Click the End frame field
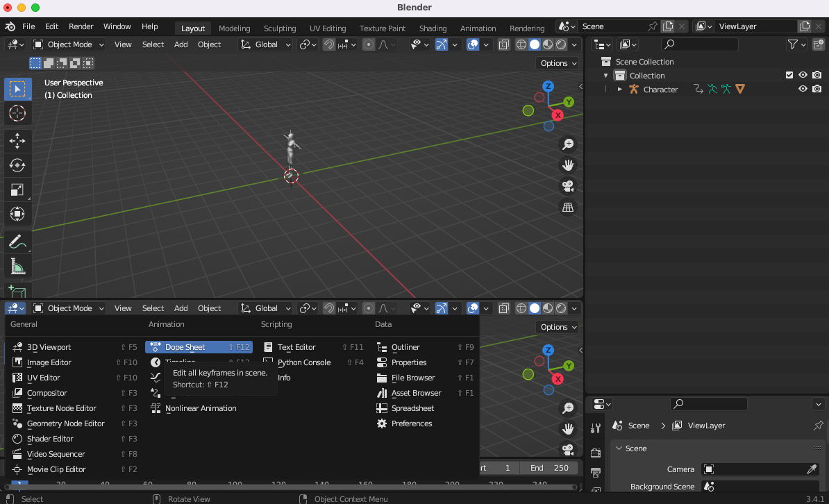Viewport: 829px width, 504px height. point(549,468)
